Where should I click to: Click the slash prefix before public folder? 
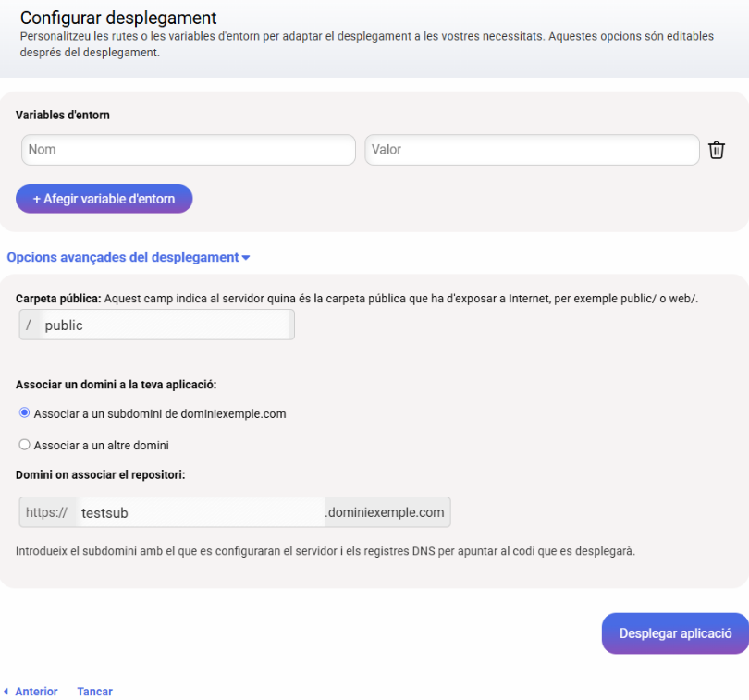[29, 325]
